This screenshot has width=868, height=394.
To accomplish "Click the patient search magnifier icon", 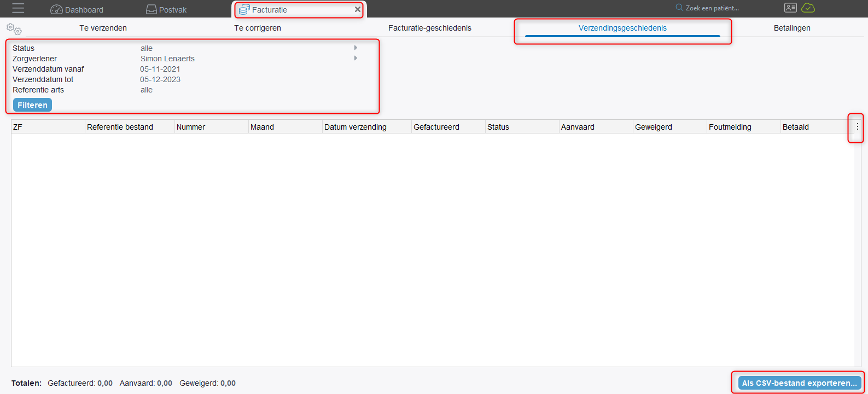I will click(679, 8).
